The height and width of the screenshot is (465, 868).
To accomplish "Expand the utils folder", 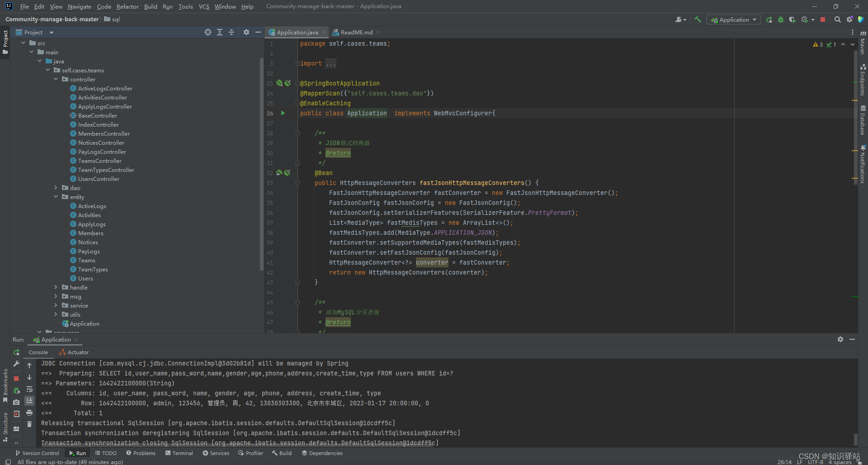I will [x=56, y=314].
